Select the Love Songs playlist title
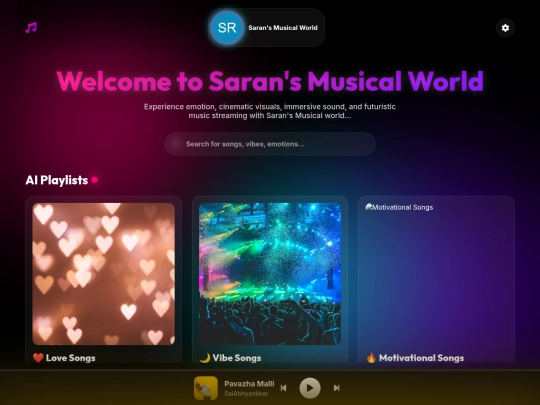Image resolution: width=540 pixels, height=405 pixels. (71, 358)
